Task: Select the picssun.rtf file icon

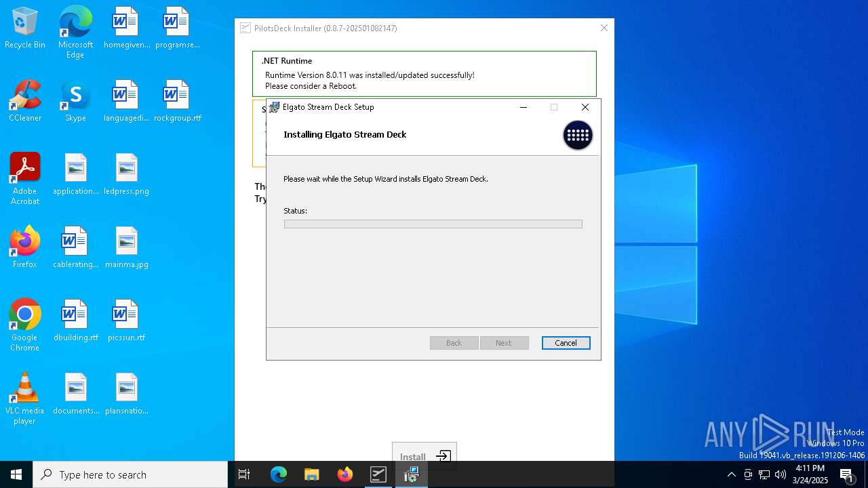Action: [x=126, y=321]
